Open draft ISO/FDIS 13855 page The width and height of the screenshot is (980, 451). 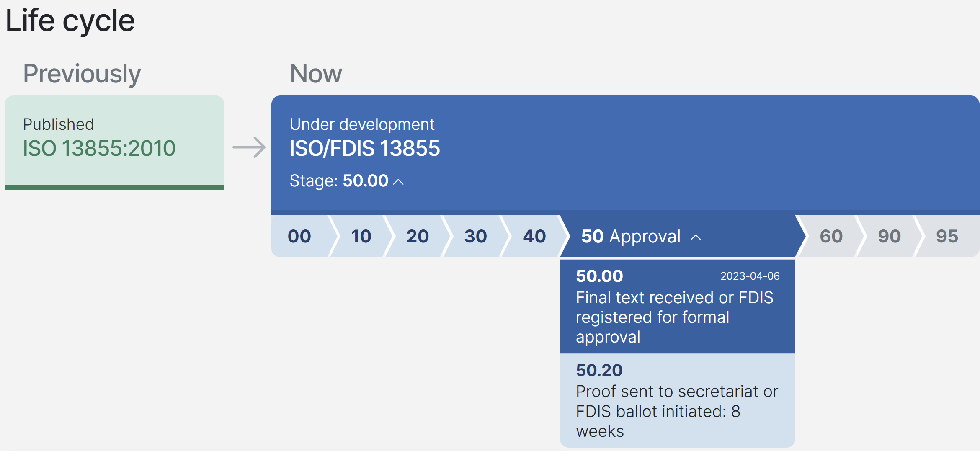(365, 148)
